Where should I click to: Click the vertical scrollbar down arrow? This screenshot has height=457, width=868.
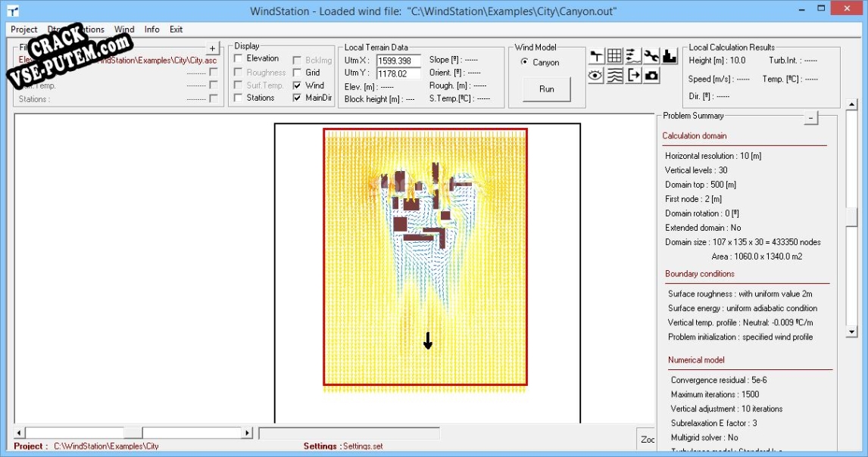tap(851, 331)
